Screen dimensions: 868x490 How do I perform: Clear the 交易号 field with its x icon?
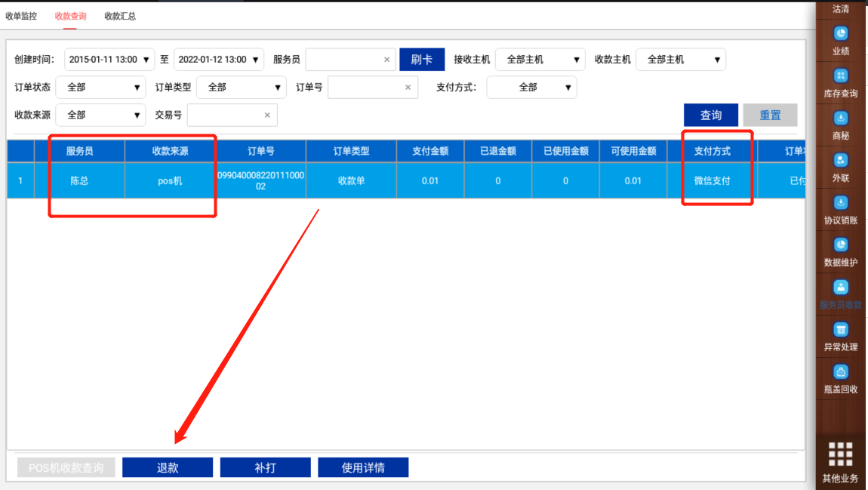(x=267, y=116)
